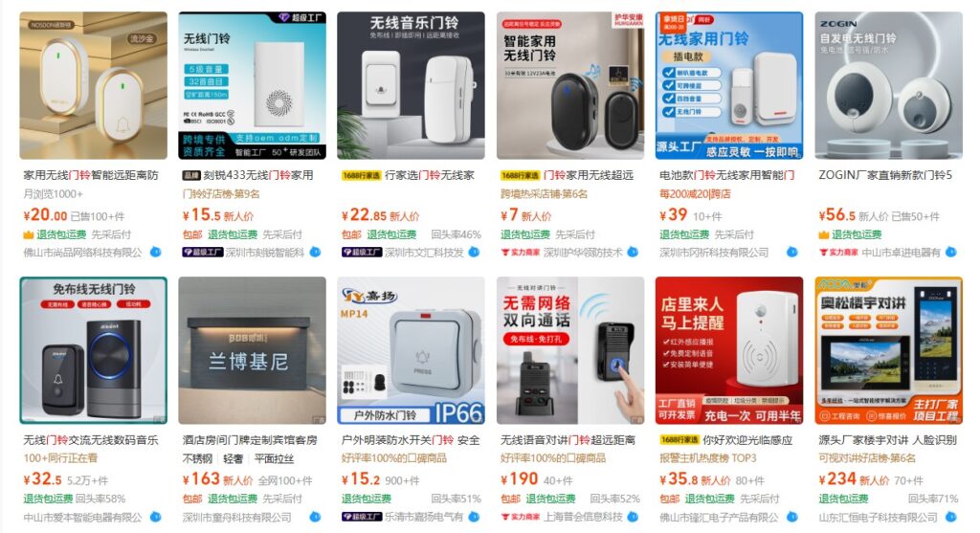Click the chat icon beside 深圳市文汇科技发
The image size is (980, 533).
click(475, 253)
